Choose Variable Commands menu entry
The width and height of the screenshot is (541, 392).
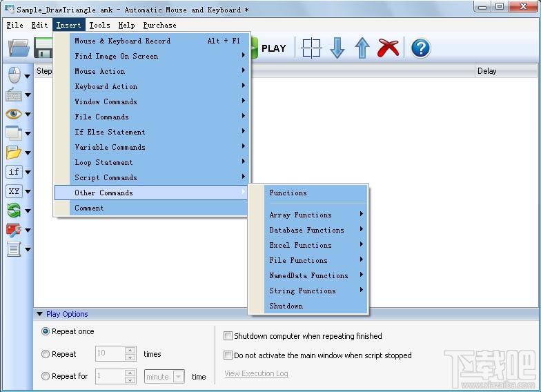click(x=152, y=147)
